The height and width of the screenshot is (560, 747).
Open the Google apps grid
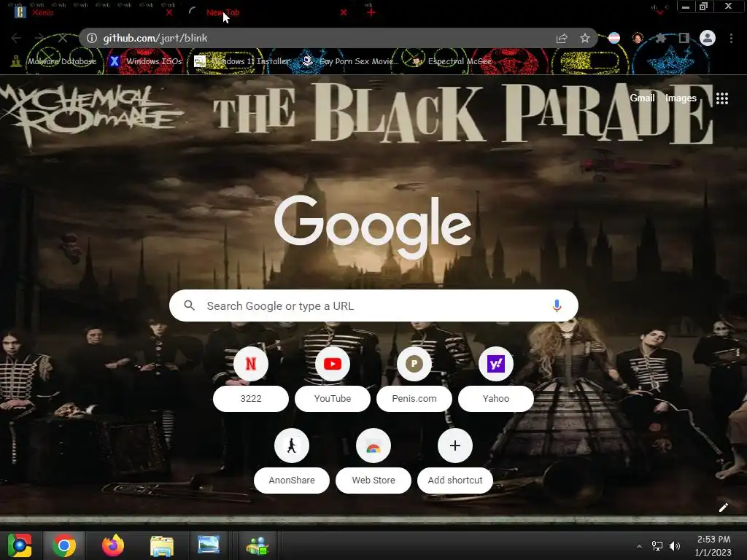point(722,98)
